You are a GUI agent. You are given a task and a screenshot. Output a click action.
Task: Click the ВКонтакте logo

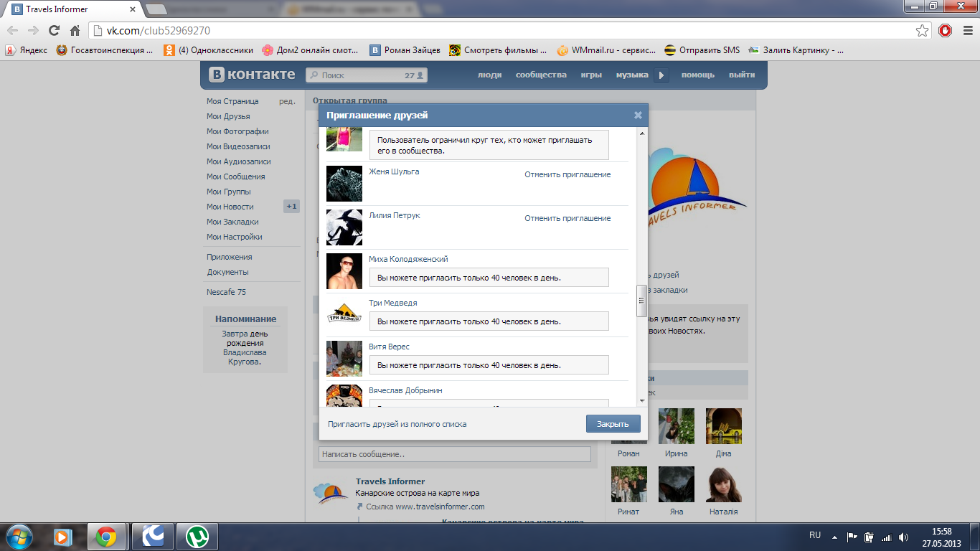pyautogui.click(x=252, y=75)
